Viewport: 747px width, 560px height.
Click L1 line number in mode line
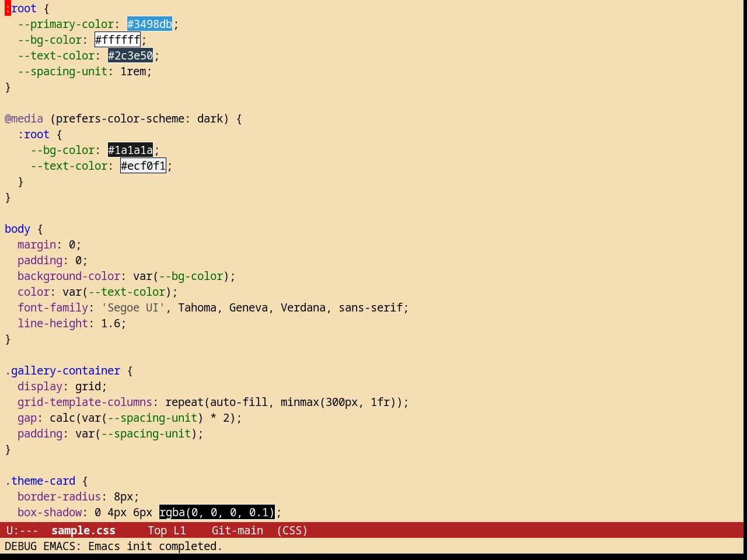coord(180,530)
